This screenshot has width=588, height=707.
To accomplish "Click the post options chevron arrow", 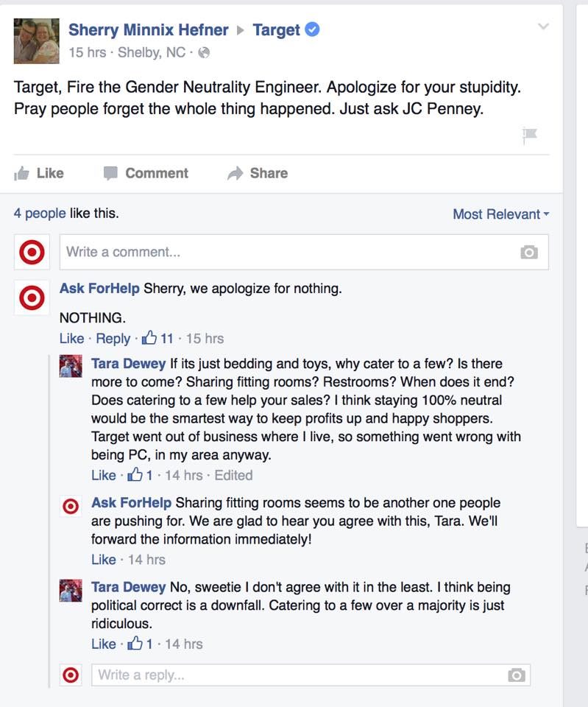I will point(543,27).
